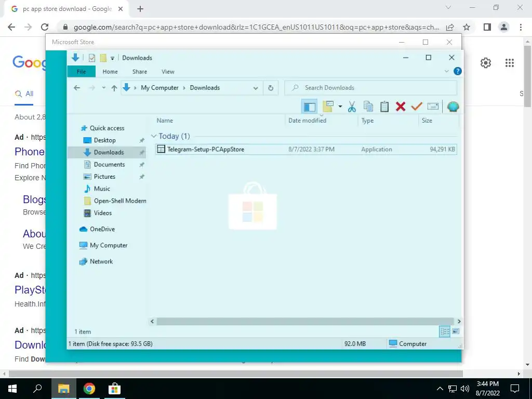
Task: Click the Chrome share page icon
Action: [x=450, y=27]
